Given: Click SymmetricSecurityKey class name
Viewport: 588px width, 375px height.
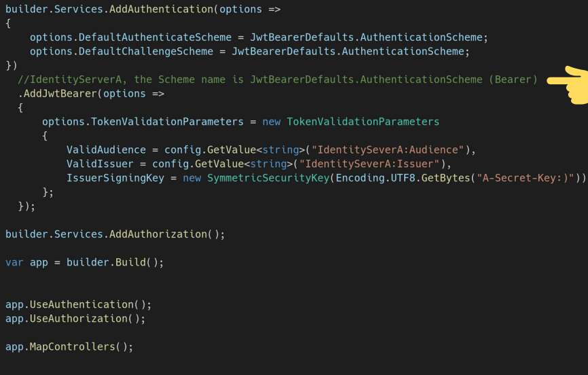Looking at the screenshot, I should click(x=268, y=178).
